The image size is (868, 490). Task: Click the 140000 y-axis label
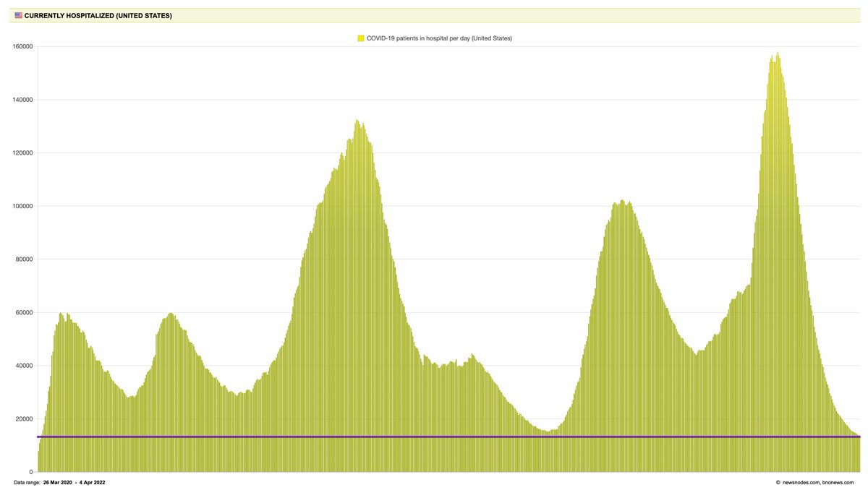click(x=23, y=100)
